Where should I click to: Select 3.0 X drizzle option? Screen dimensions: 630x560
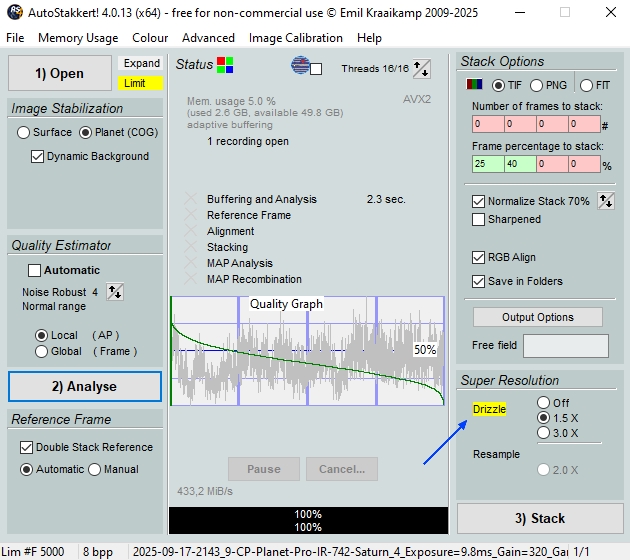pos(543,433)
